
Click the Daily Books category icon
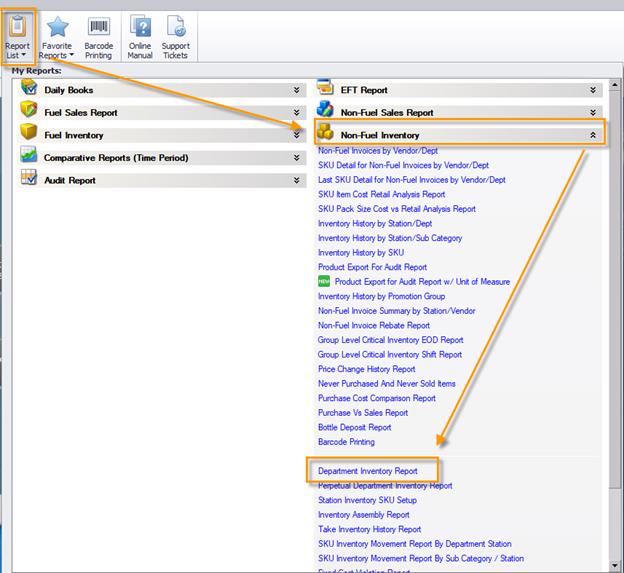coord(28,90)
